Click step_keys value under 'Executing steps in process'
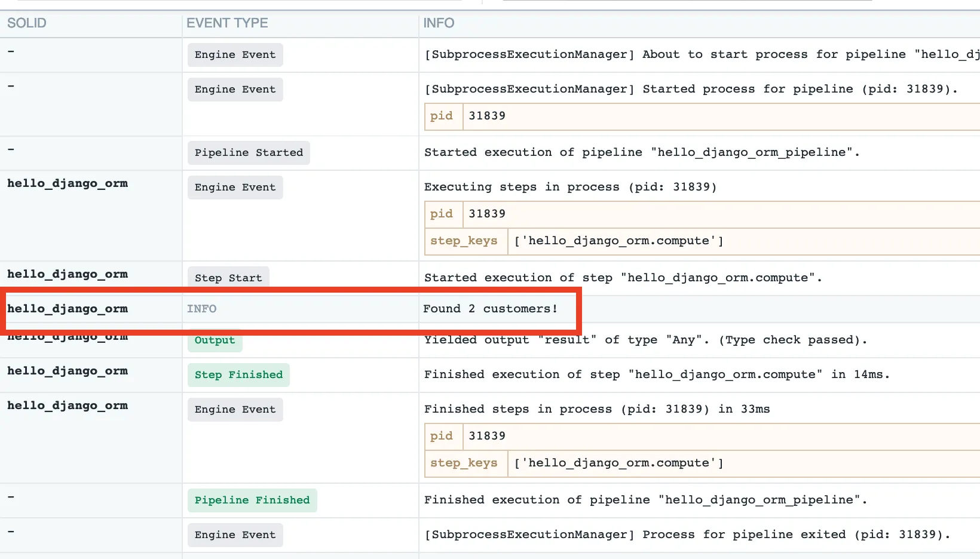The image size is (980, 559). pyautogui.click(x=618, y=241)
